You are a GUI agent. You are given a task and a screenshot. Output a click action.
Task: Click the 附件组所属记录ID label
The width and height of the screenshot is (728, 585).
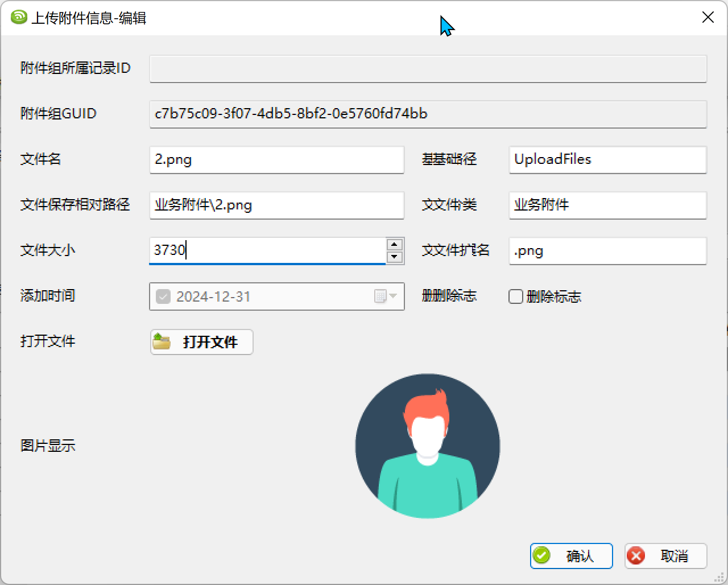76,68
